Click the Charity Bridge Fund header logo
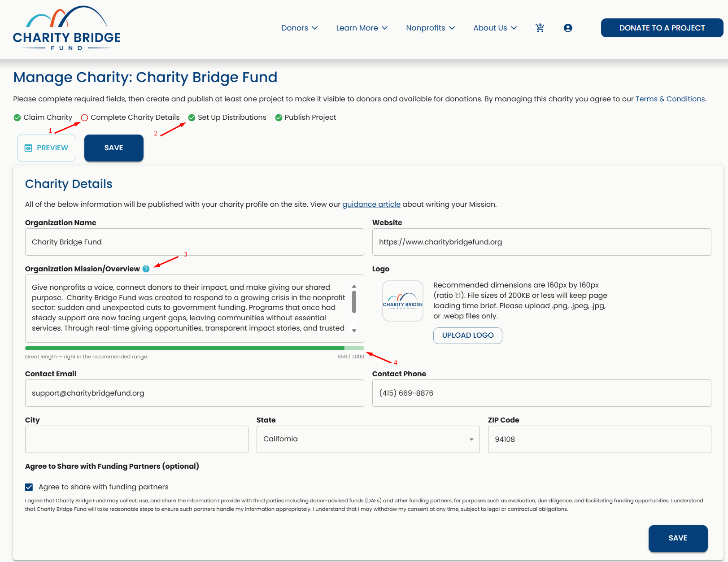 pos(67,28)
